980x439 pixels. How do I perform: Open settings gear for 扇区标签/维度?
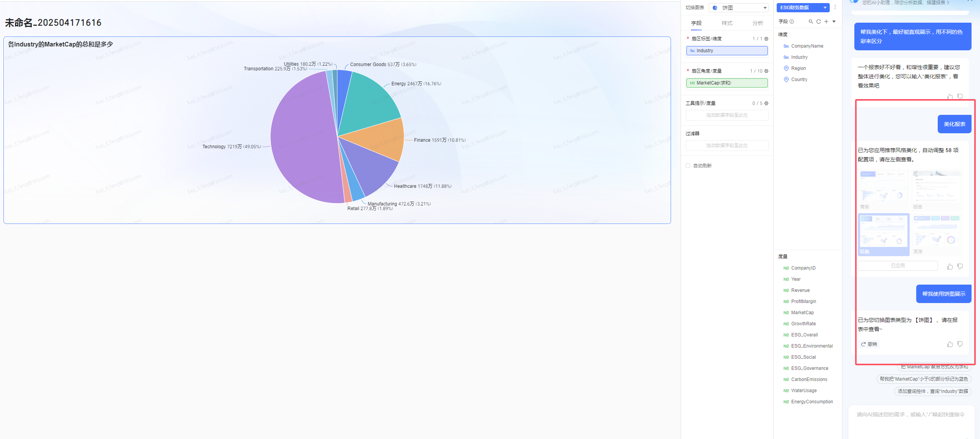click(766, 39)
